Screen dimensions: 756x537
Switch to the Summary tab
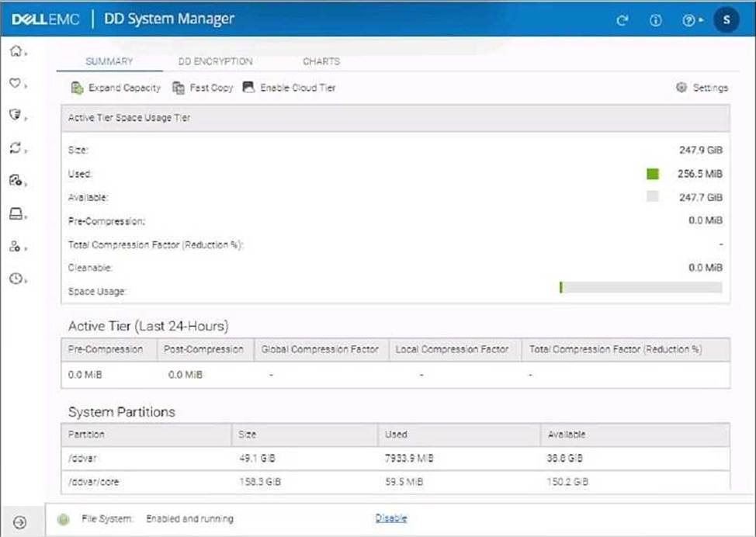[109, 61]
